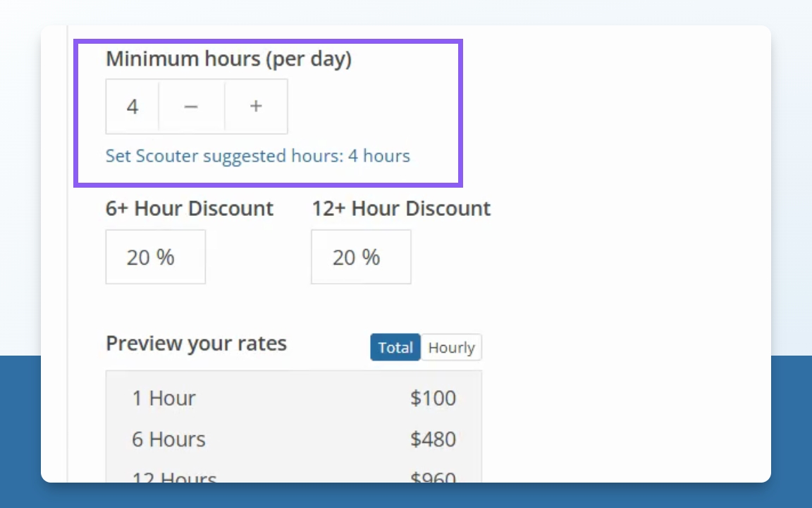
Task: Focus the 12+ Hour Discount field
Action: coord(361,258)
